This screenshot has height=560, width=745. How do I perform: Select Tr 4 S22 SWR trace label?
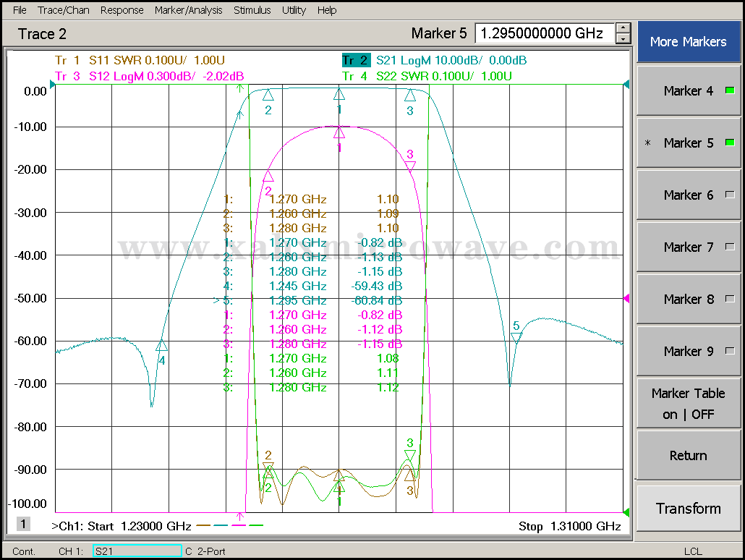pos(427,76)
